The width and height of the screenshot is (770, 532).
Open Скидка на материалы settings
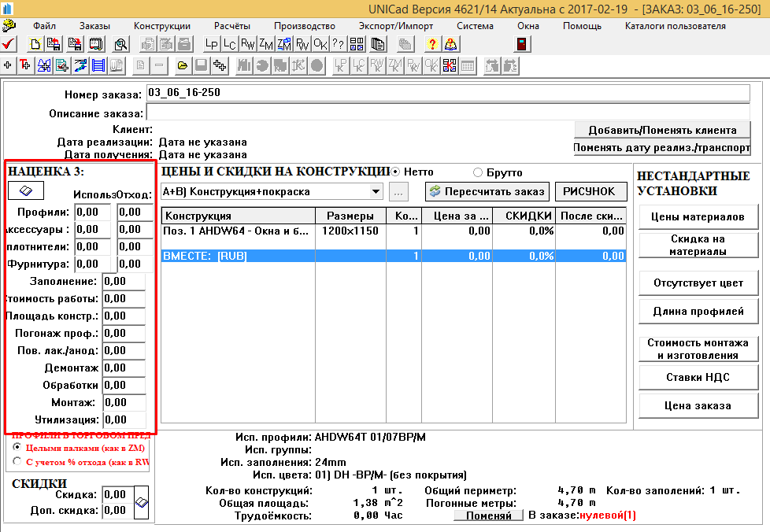tap(698, 245)
